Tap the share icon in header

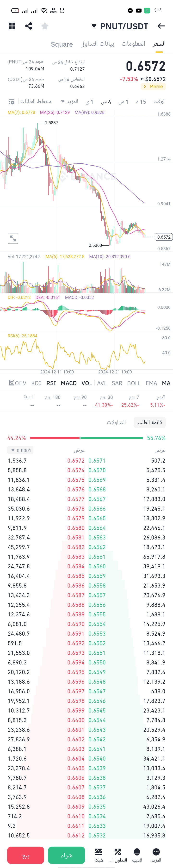coord(29,26)
